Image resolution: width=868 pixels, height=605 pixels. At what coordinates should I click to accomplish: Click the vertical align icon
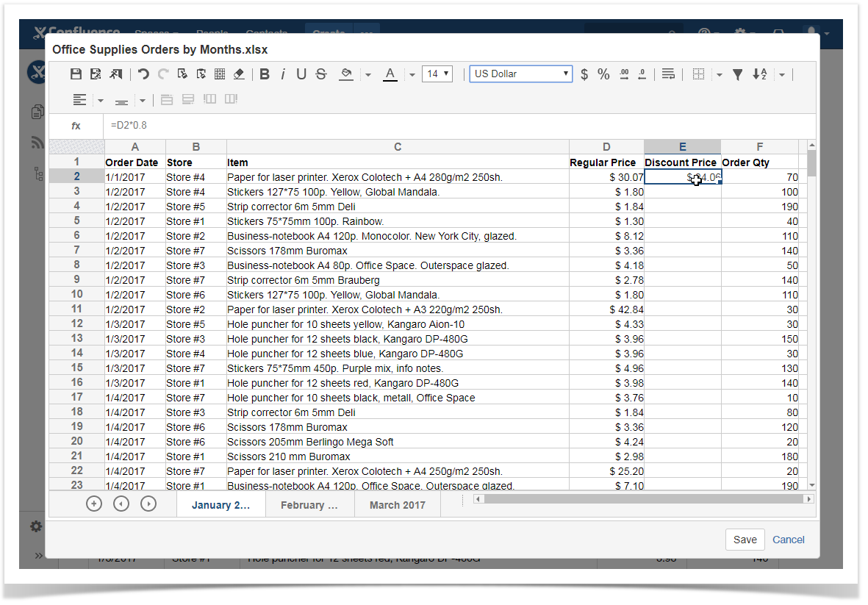tap(121, 101)
